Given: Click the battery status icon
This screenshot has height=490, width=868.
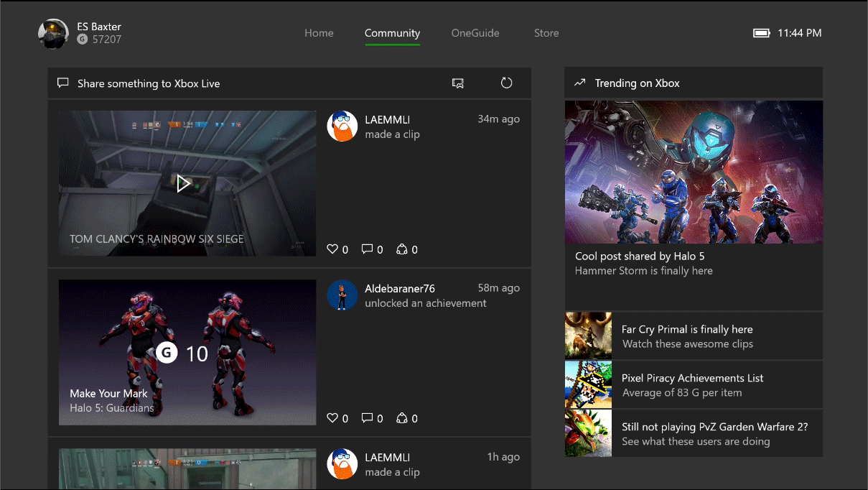Looking at the screenshot, I should [x=761, y=33].
